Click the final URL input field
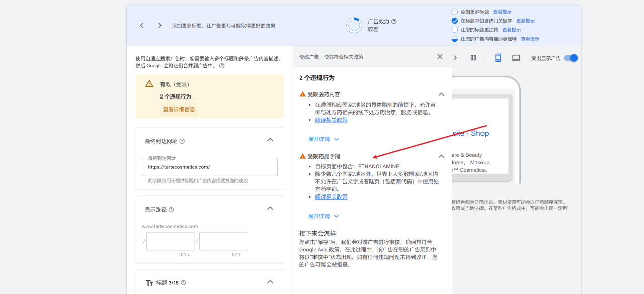This screenshot has width=644, height=294. point(210,167)
